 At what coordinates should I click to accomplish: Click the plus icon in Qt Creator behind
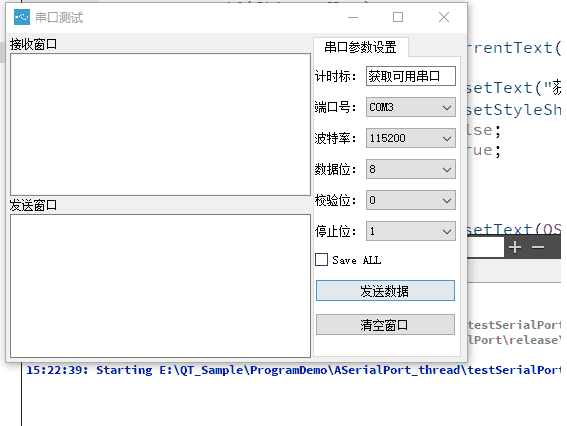[515, 247]
